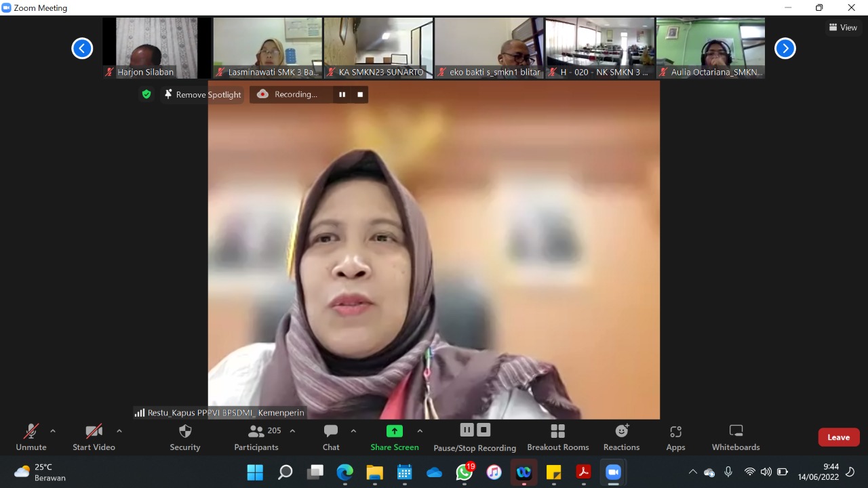The height and width of the screenshot is (488, 868).
Task: Open audio settings arrow next to Unmute
Action: pos(53,431)
